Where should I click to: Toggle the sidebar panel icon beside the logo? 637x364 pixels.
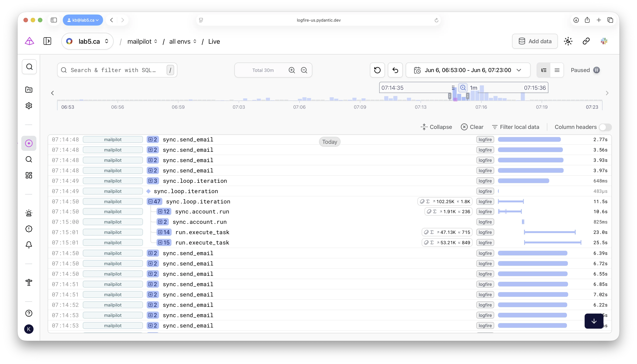pyautogui.click(x=47, y=41)
